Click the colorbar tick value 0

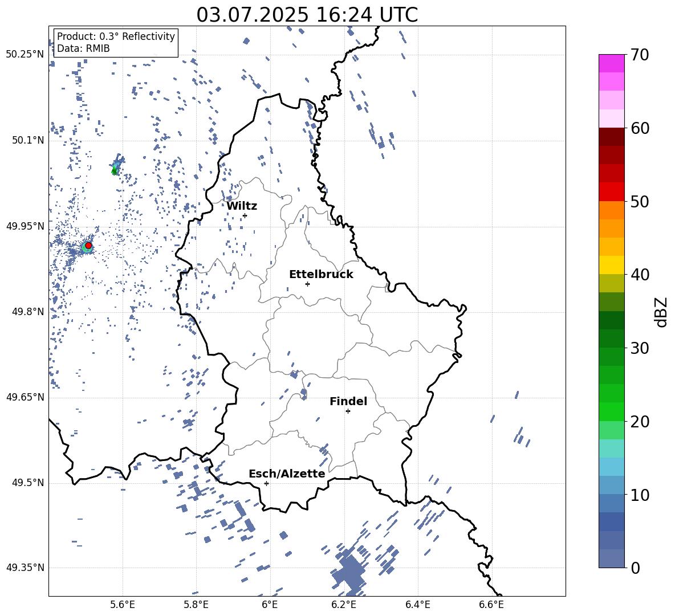[635, 568]
